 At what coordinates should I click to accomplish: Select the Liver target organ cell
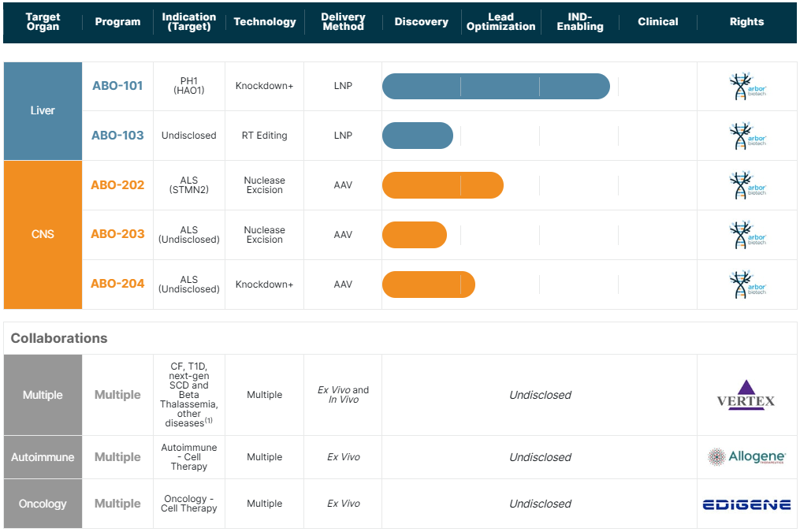coord(43,111)
